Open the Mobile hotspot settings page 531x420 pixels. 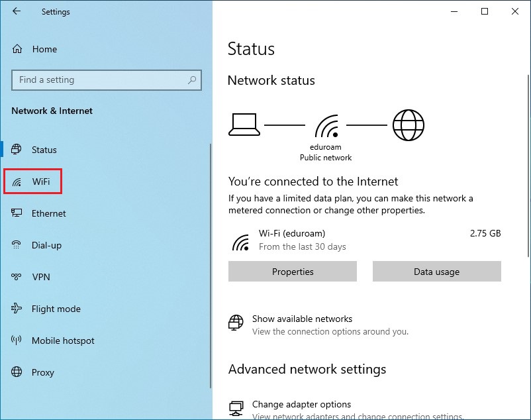tap(63, 341)
